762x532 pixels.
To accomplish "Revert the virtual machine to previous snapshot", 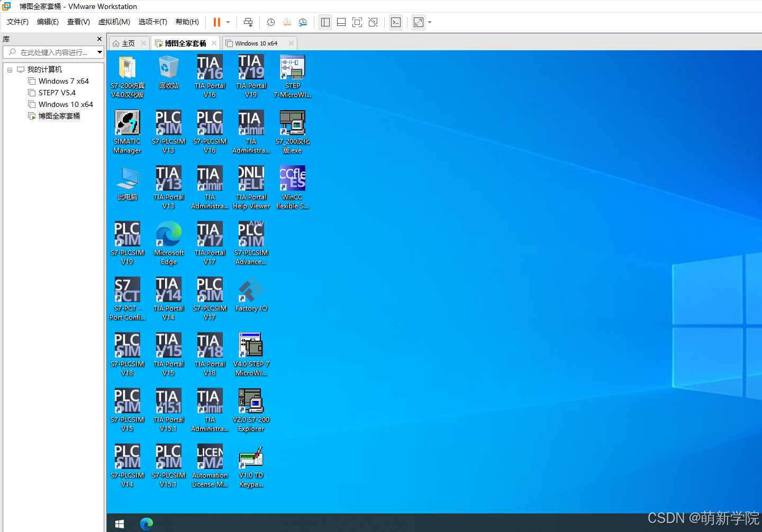I will pyautogui.click(x=287, y=22).
